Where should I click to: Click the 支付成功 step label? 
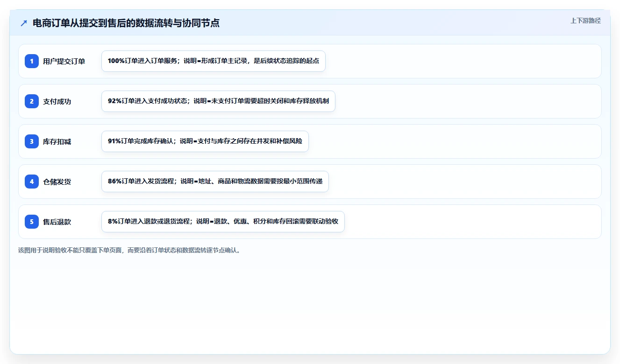tap(57, 101)
